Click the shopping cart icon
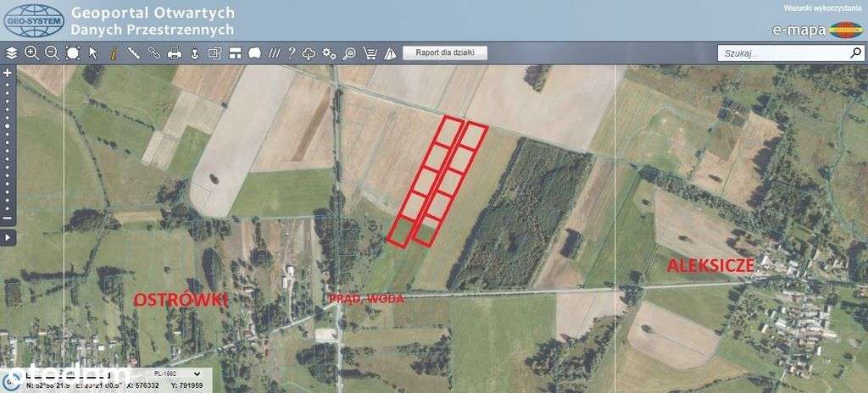The width and height of the screenshot is (868, 393). (370, 53)
